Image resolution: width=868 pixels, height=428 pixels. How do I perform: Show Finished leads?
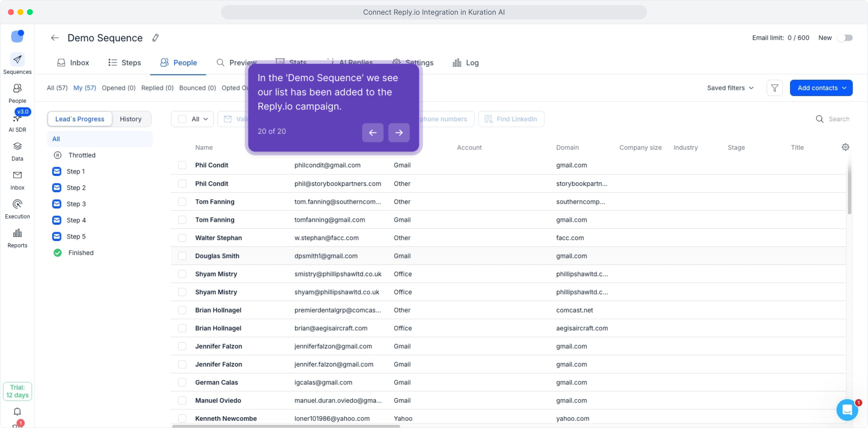click(74, 252)
